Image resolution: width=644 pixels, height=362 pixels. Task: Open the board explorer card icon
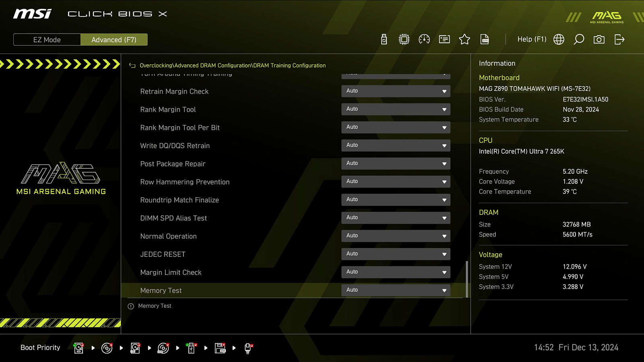coord(444,39)
